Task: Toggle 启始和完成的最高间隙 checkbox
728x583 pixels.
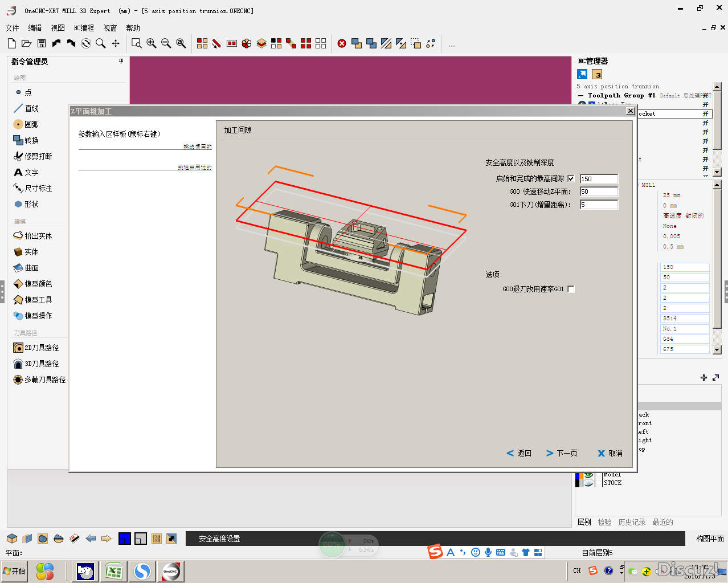Action: click(x=571, y=178)
